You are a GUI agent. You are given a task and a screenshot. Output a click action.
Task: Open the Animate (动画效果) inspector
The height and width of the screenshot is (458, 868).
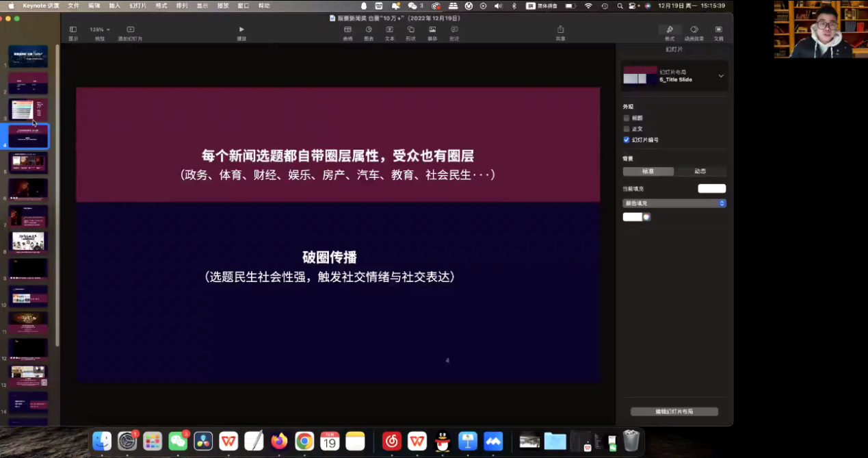tap(694, 30)
